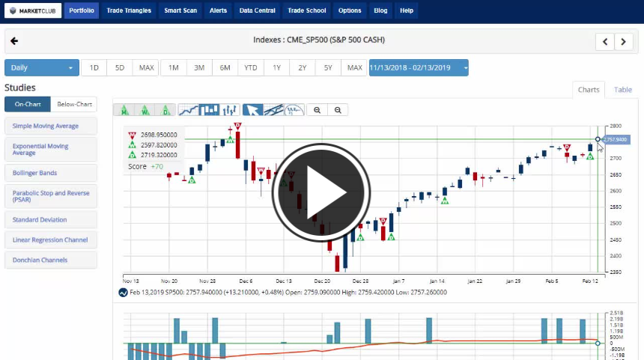The width and height of the screenshot is (644, 360).
Task: Toggle weekly Trade Triangle display
Action: click(145, 110)
